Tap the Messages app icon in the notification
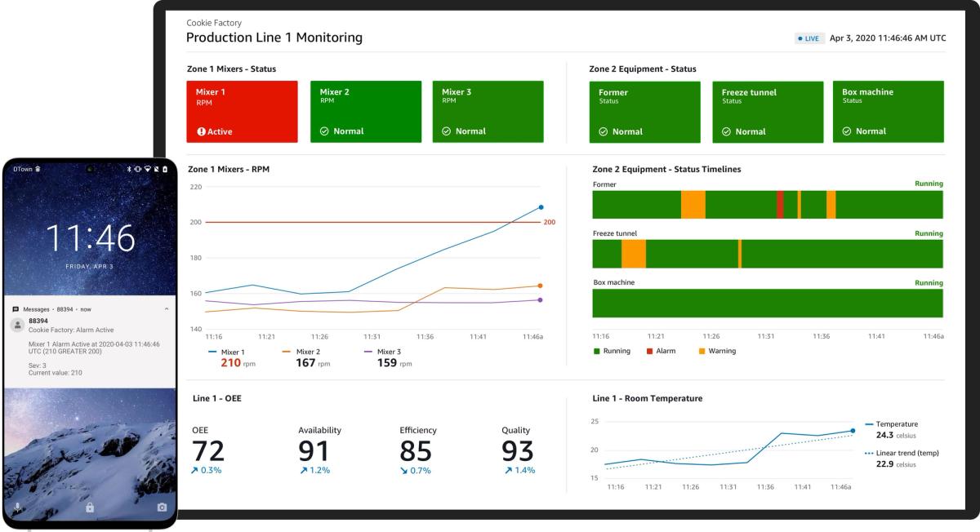 coord(16,309)
